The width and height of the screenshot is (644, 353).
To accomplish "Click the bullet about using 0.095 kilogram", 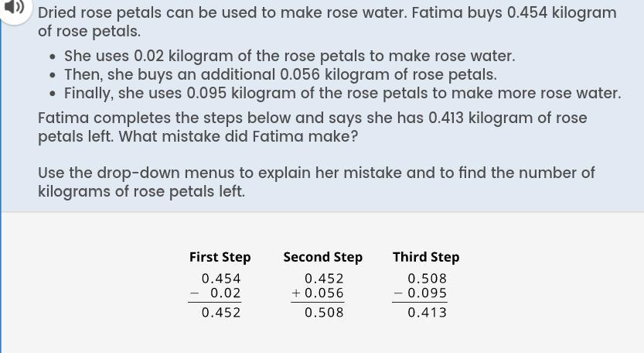I will click(x=342, y=93).
